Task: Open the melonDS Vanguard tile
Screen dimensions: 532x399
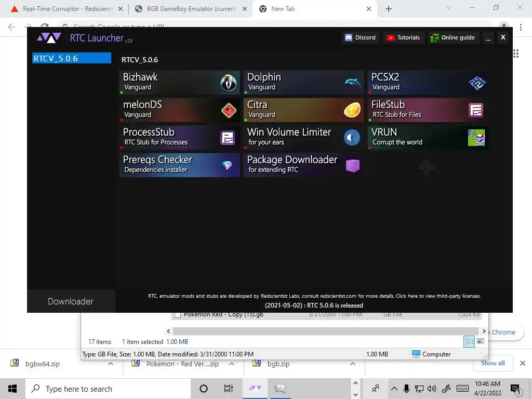Action: (179, 110)
